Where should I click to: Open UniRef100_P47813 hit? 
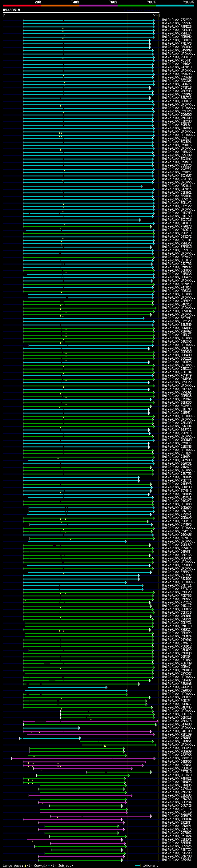[x=177, y=67]
